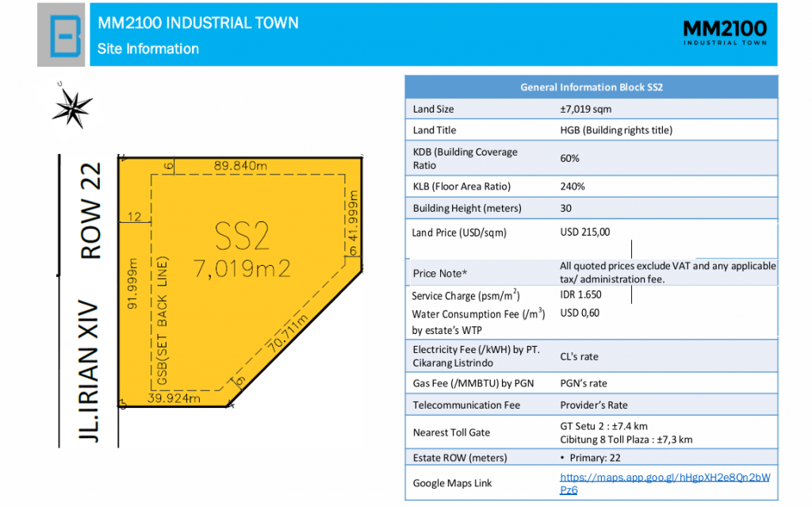Click the 'Telecommunication Fee' label

(466, 405)
